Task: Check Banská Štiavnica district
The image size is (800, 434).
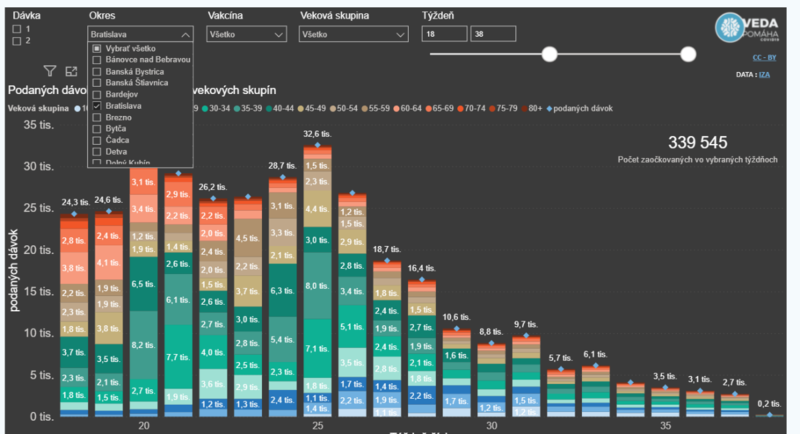Action: (97, 83)
